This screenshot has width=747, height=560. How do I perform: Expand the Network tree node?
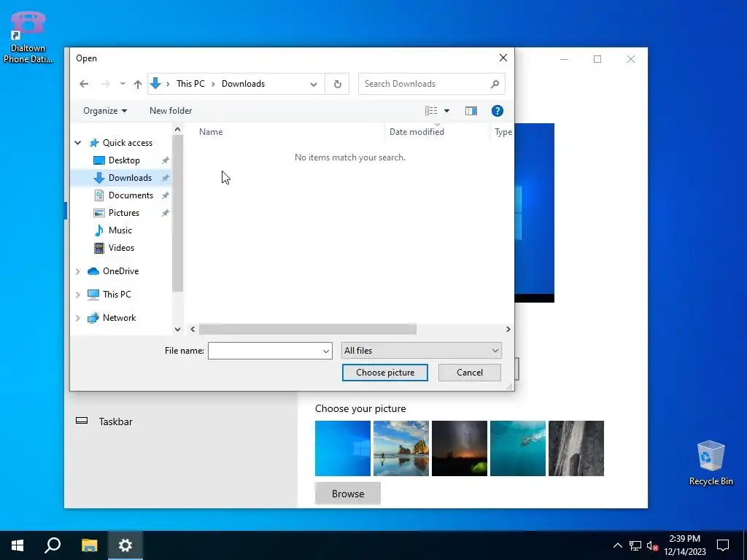point(78,318)
